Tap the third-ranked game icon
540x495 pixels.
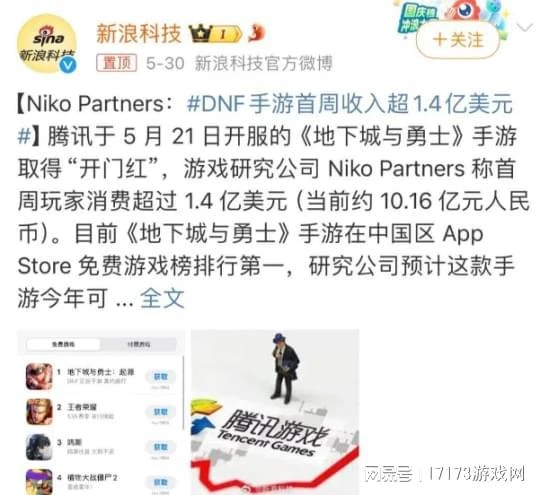39,447
